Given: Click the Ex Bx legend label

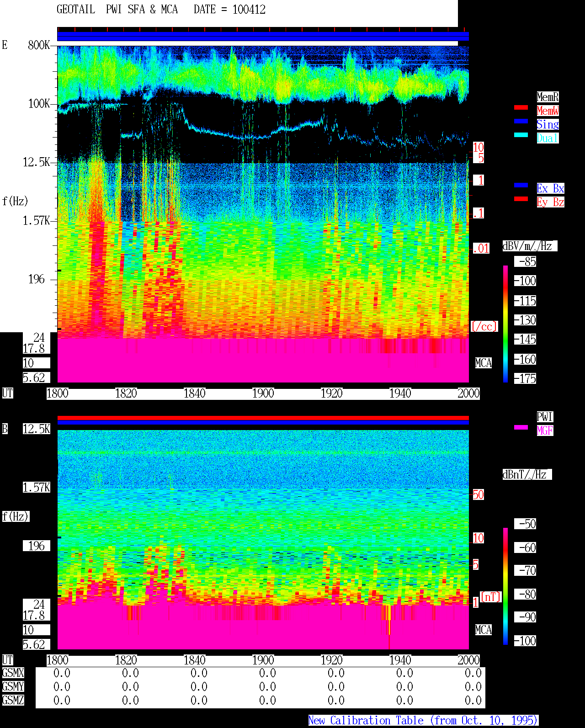Looking at the screenshot, I should (x=550, y=188).
